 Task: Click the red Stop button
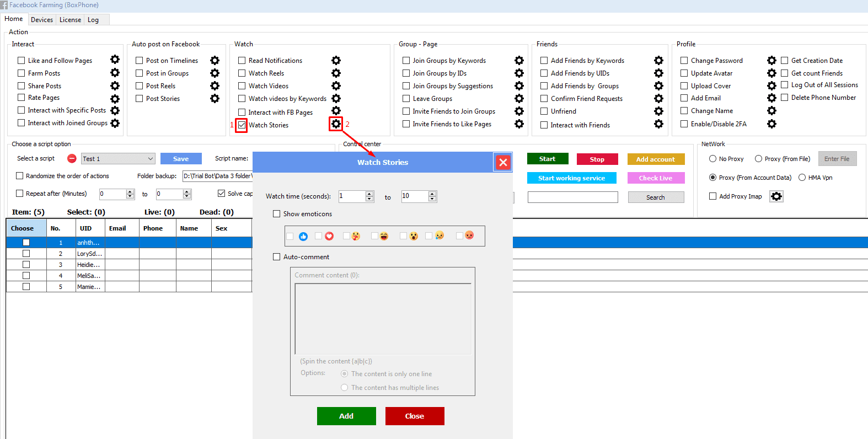597,159
